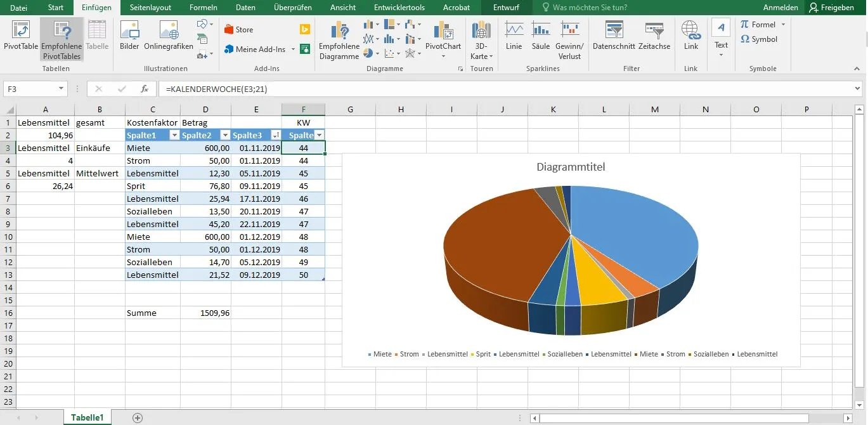Switch to the Start ribbon tab
Screen dimensions: 868x425
[x=55, y=8]
